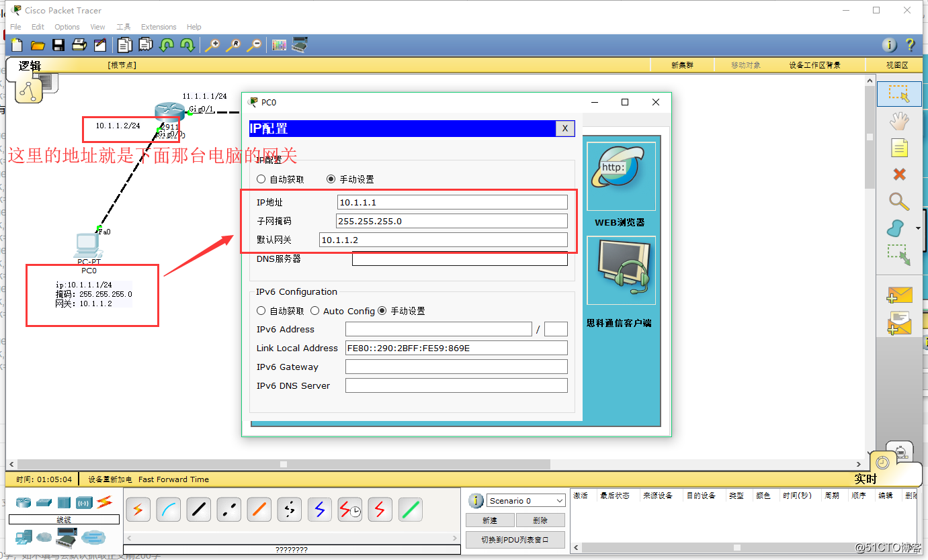The width and height of the screenshot is (928, 560).
Task: Print using the printer toolbar icon
Action: [79, 45]
